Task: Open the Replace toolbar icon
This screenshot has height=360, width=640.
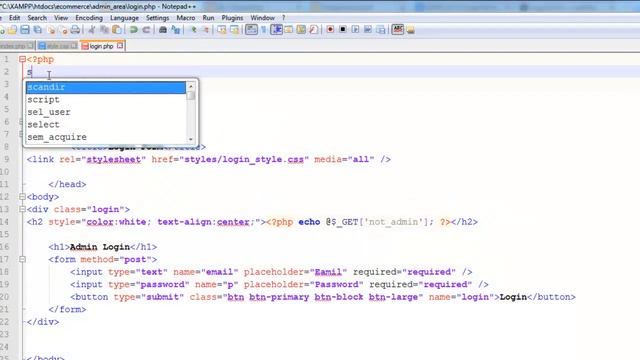Action: point(176,29)
